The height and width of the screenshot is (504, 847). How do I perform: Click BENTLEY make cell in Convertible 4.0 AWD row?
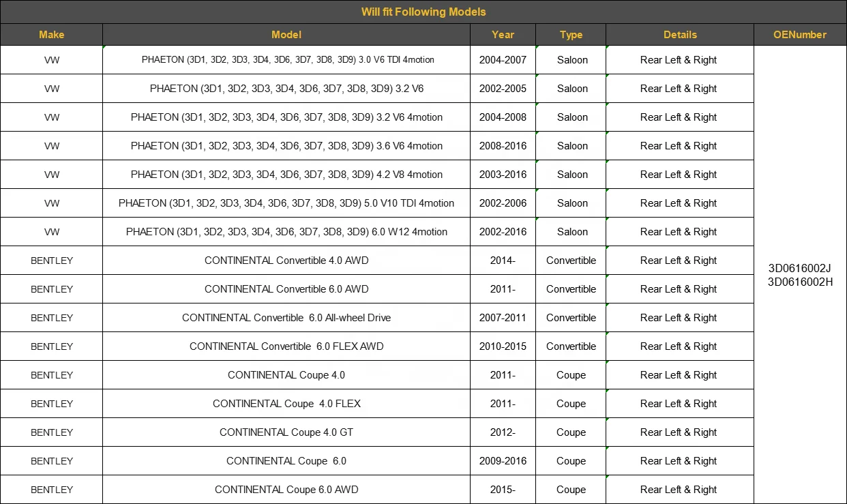tap(51, 261)
